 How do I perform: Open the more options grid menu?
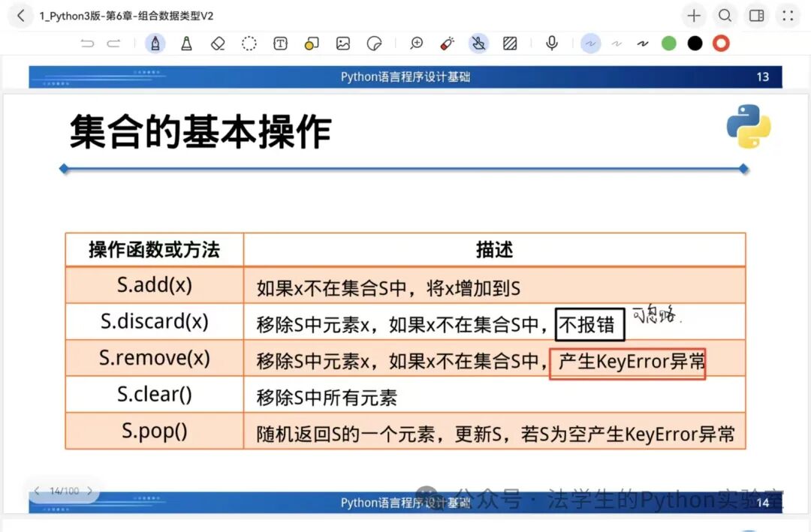(x=788, y=16)
